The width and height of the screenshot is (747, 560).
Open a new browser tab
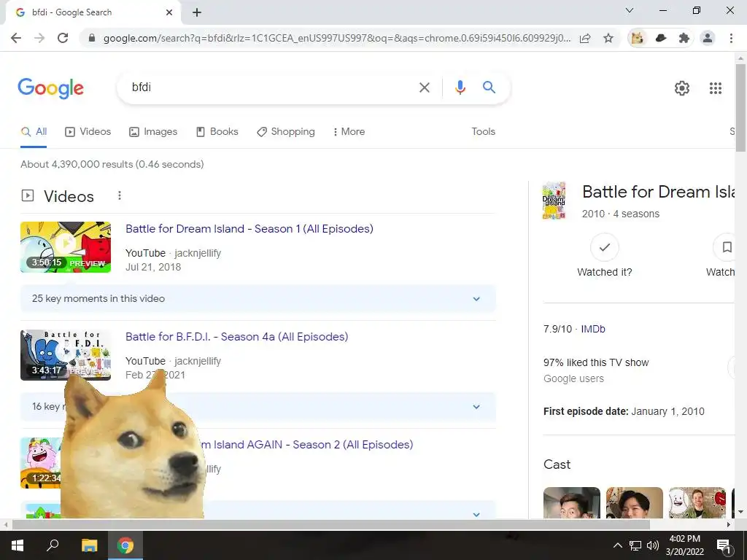coord(197,12)
